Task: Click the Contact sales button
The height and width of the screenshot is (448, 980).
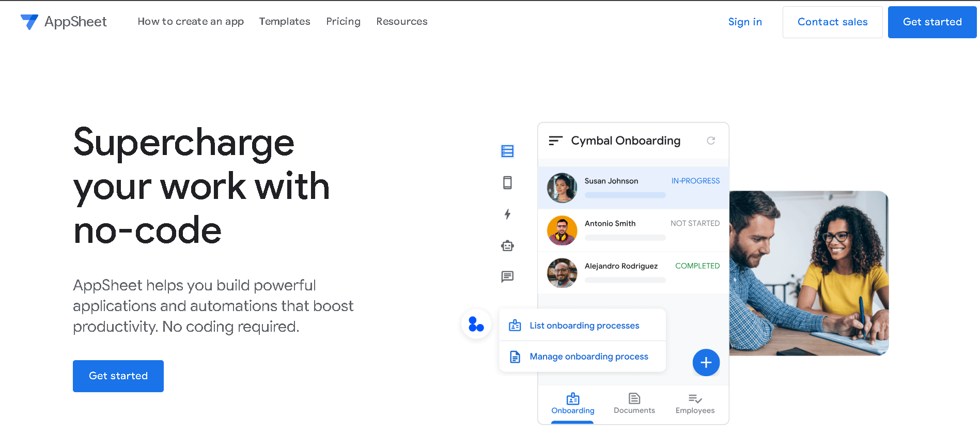Action: pos(832,22)
